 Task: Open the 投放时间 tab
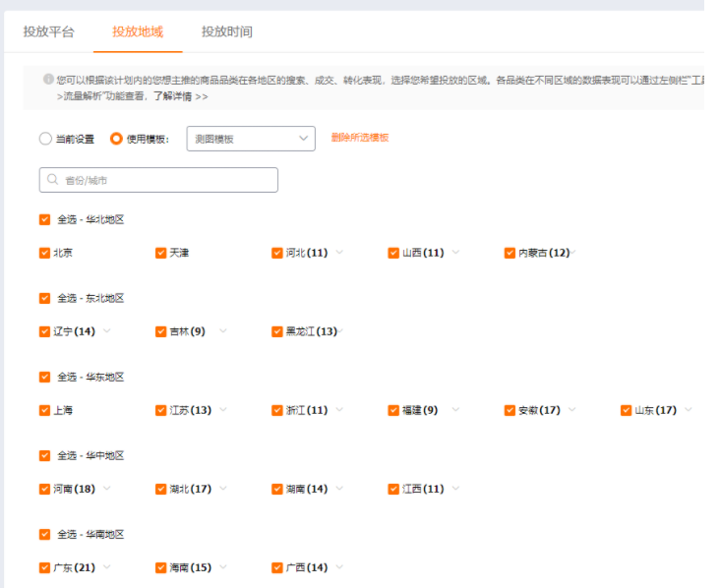(227, 31)
